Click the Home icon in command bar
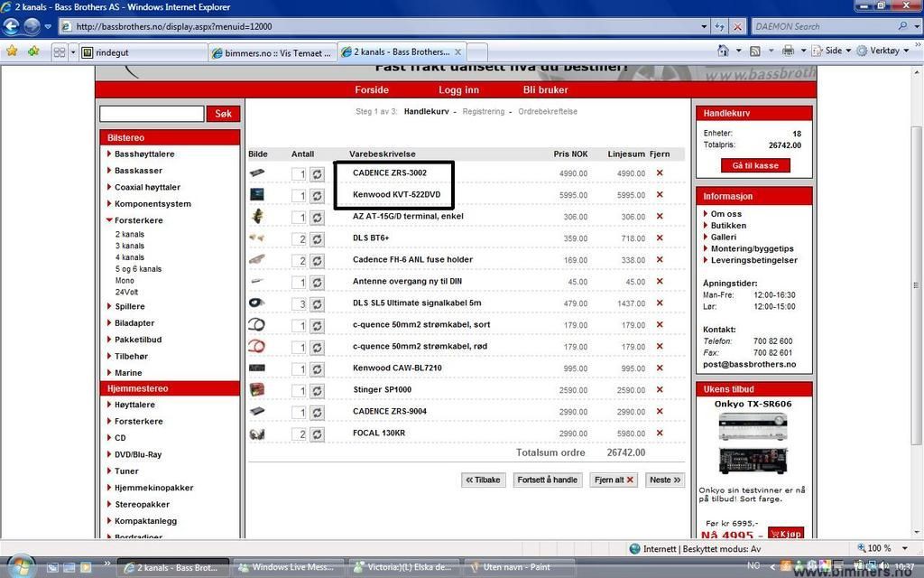This screenshot has height=578, width=924. point(723,51)
